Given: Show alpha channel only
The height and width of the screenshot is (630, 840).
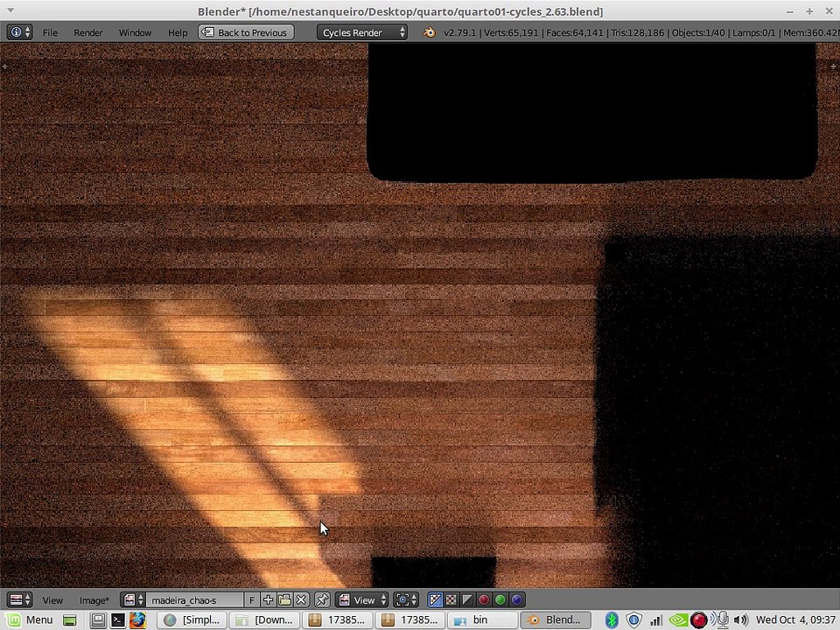Looking at the screenshot, I should [467, 600].
